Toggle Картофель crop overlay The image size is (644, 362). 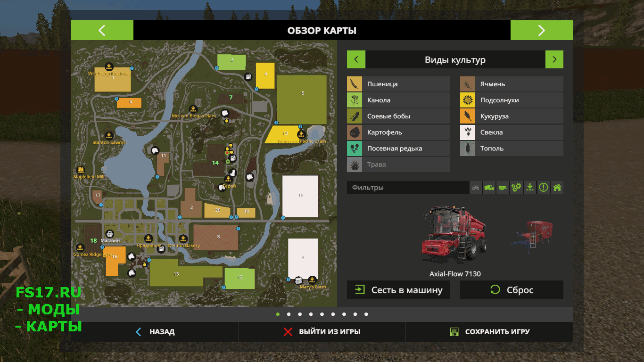[x=399, y=132]
